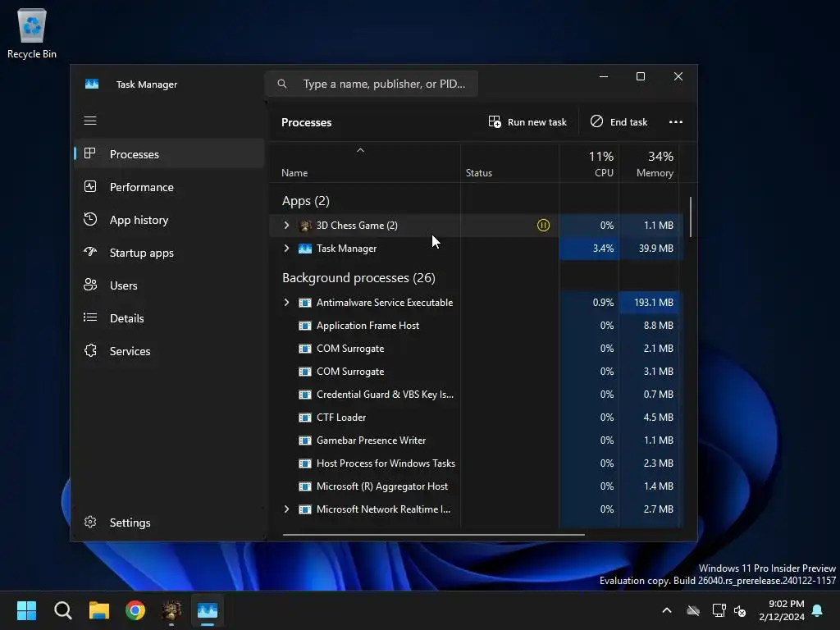The height and width of the screenshot is (630, 840).
Task: Show hidden system tray icons
Action: coord(667,610)
